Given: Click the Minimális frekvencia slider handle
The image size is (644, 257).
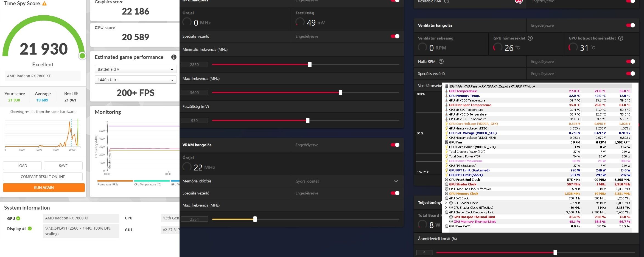Looking at the screenshot, I should [310, 64].
